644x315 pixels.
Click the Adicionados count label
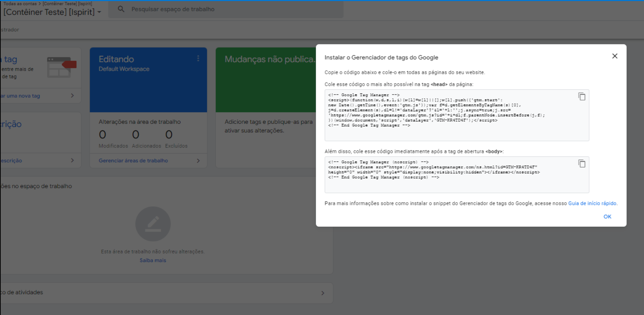click(x=146, y=146)
